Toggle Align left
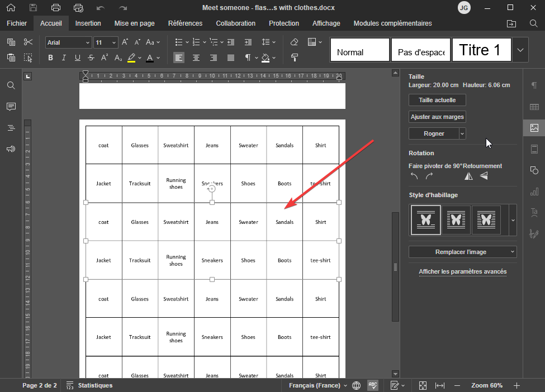 179,58
